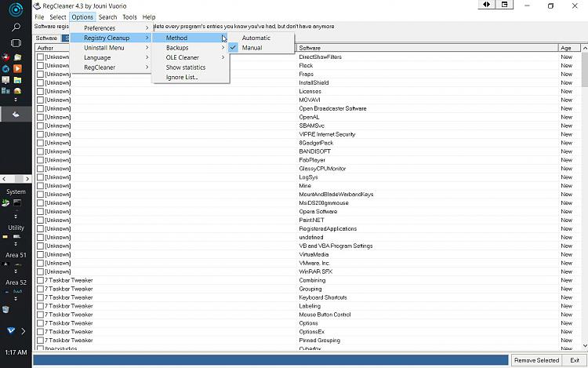Open the yellow icon under Utility toolbar
Screen dimensions: 588x368
pyautogui.click(x=5, y=237)
